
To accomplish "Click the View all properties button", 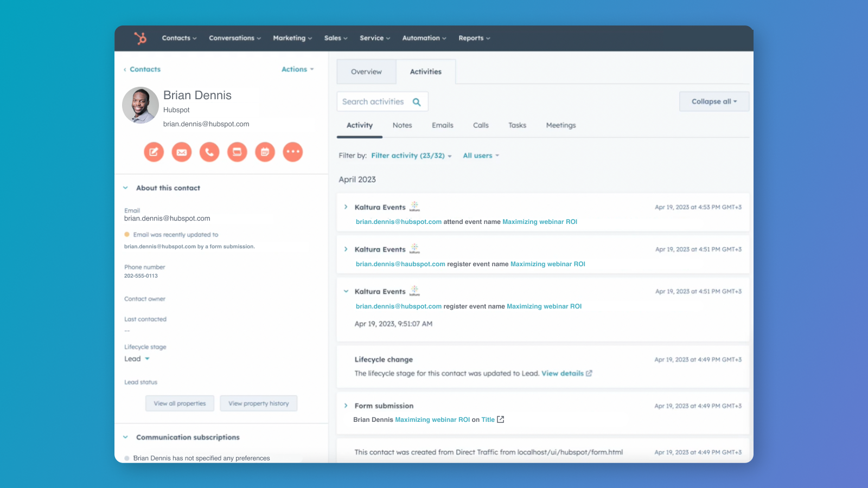I will (180, 403).
